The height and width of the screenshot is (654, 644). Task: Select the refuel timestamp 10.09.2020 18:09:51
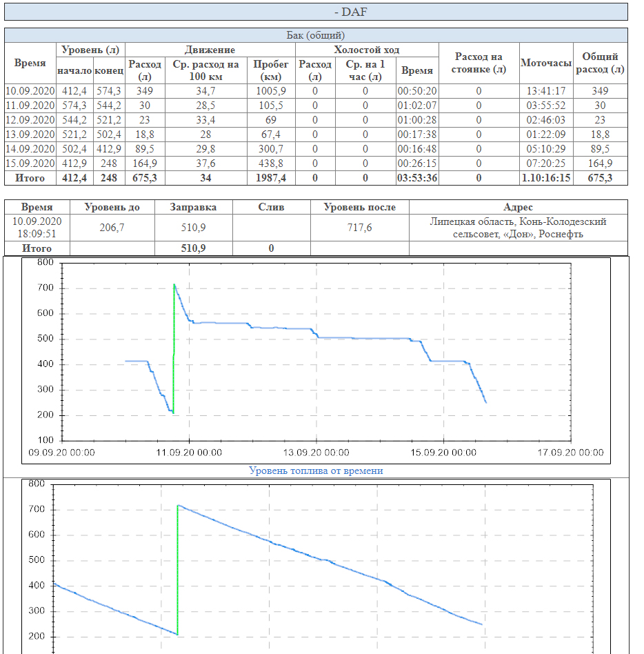[37, 228]
